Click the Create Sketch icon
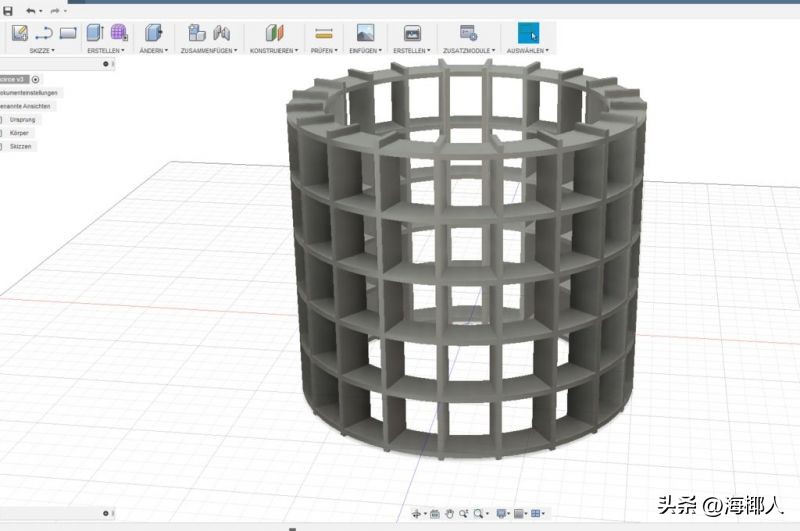The width and height of the screenshot is (800, 531). click(19, 33)
